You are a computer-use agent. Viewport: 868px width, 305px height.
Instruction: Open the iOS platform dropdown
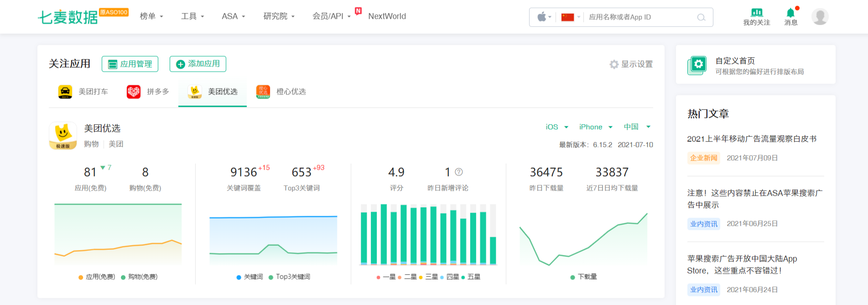(x=557, y=127)
